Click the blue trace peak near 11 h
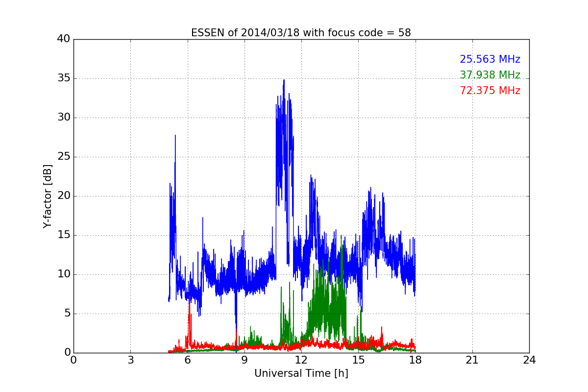 (x=284, y=80)
